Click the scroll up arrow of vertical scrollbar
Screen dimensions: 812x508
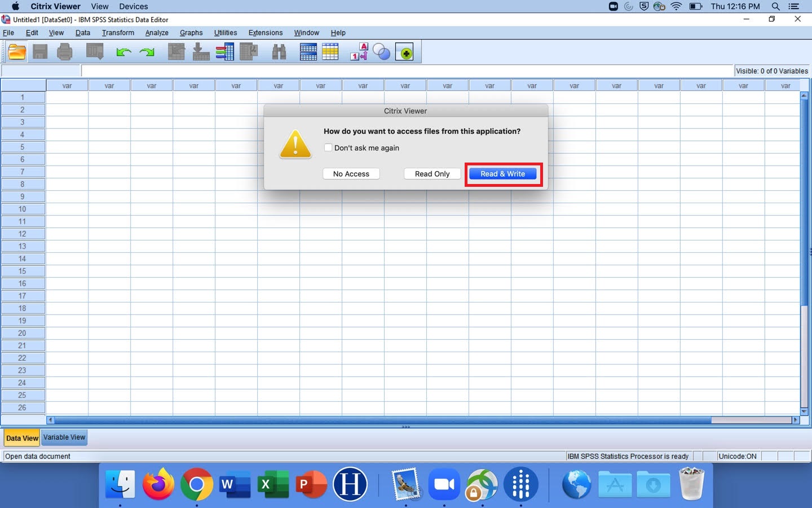pos(804,96)
